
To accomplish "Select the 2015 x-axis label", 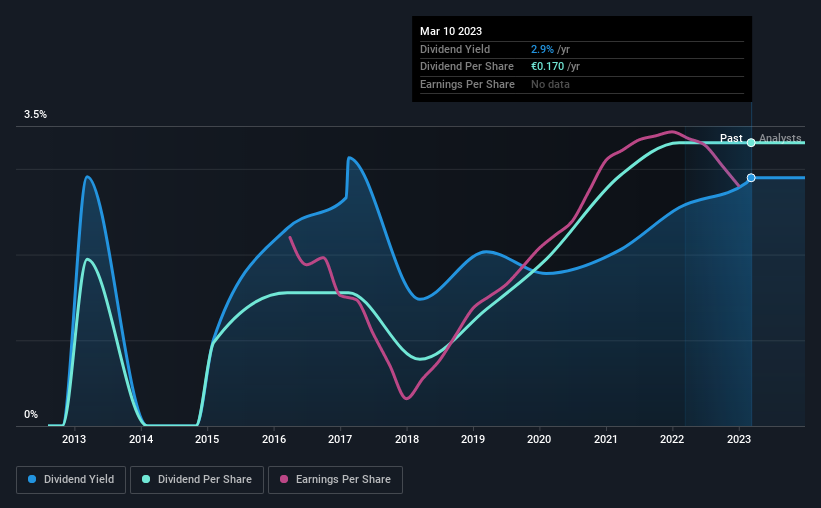I will coord(207,439).
